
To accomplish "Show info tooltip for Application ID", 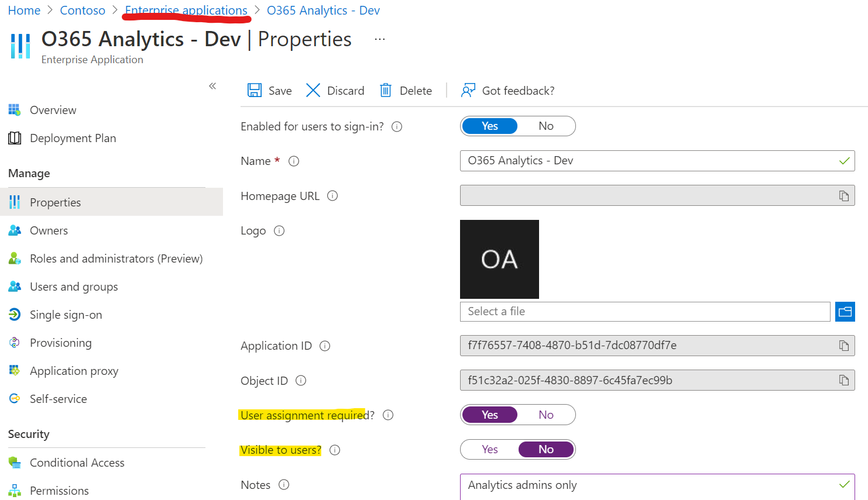I will [x=325, y=346].
